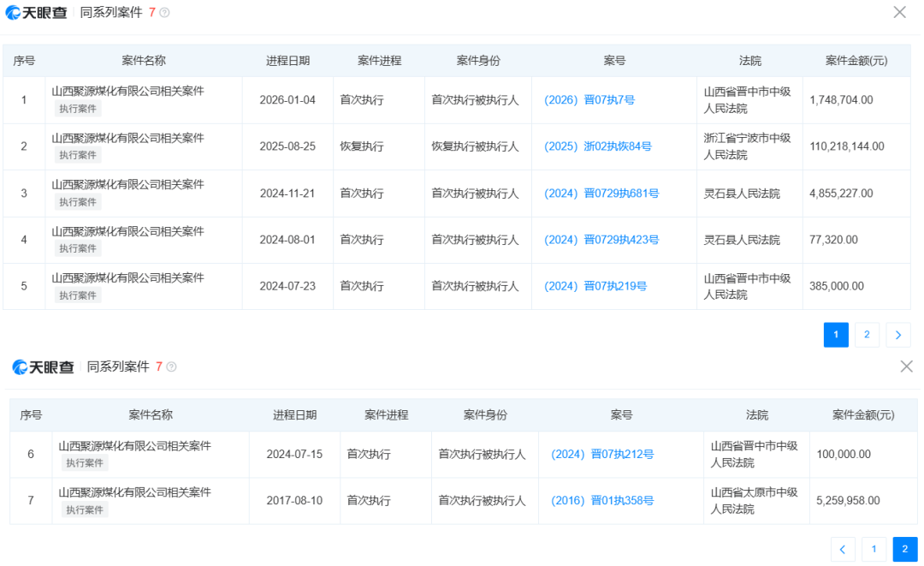This screenshot has height=566, width=924.
Task: Open case number (2026) 晋07执7号
Action: (x=589, y=100)
